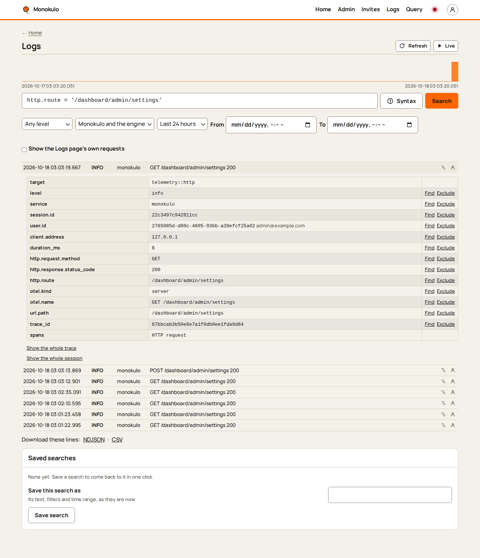Click the log query search input field
The height and width of the screenshot is (558, 480).
(200, 101)
